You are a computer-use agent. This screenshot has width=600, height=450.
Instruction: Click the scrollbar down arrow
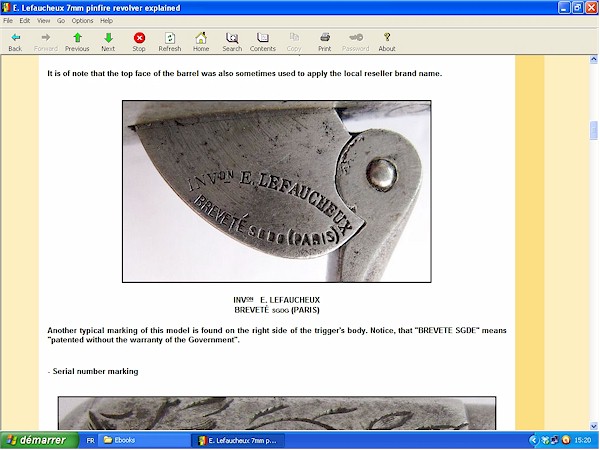(x=593, y=426)
